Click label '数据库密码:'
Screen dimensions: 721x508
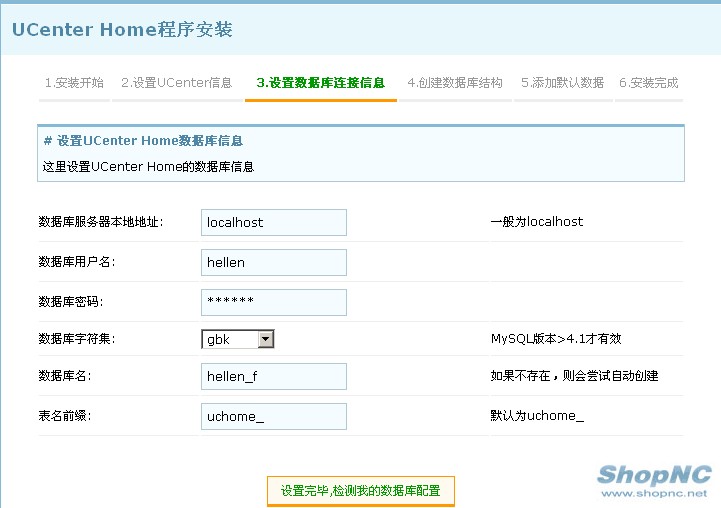pyautogui.click(x=71, y=302)
